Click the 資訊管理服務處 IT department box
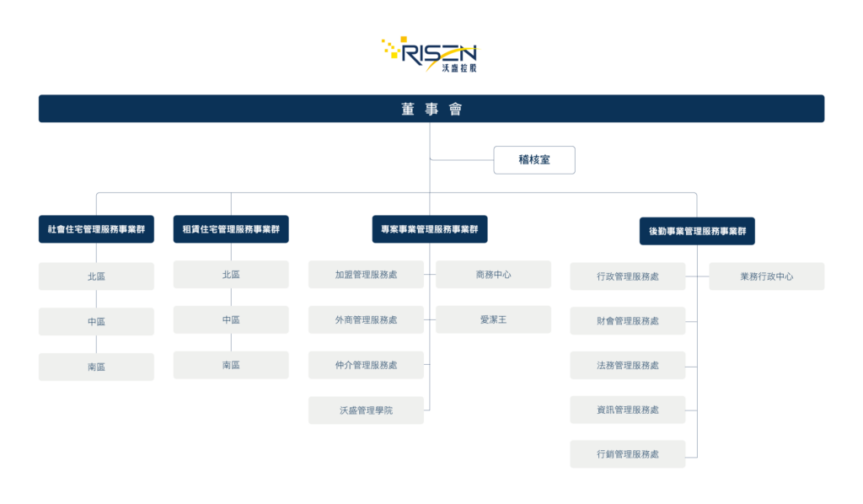The image size is (863, 504). tap(627, 410)
